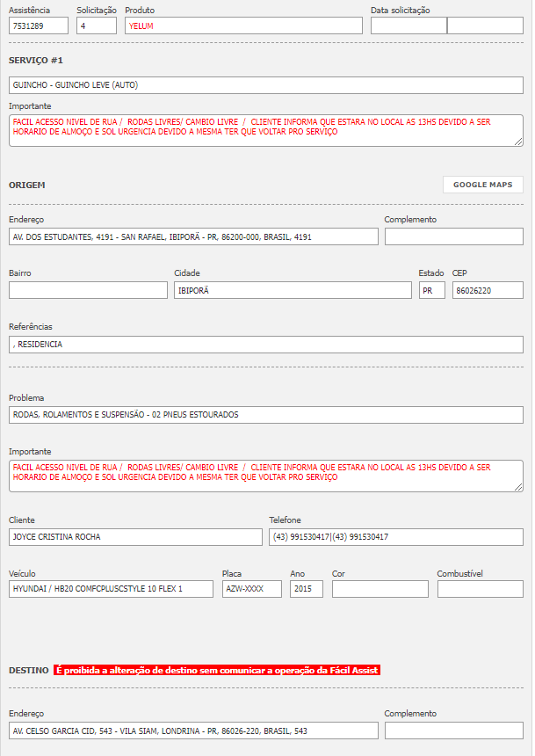The width and height of the screenshot is (535, 756).
Task: Select the Destino Endereço field
Action: tap(193, 731)
